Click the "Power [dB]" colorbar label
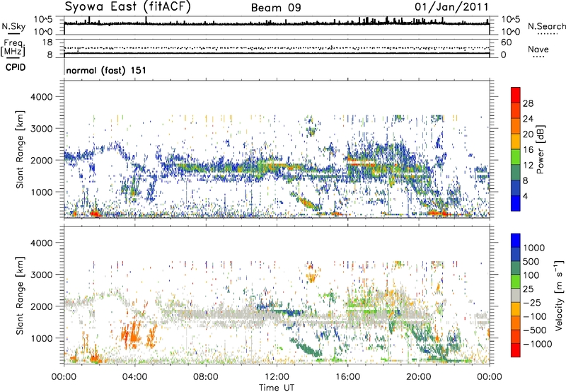Screen dimensions: 566x392 [541, 149]
